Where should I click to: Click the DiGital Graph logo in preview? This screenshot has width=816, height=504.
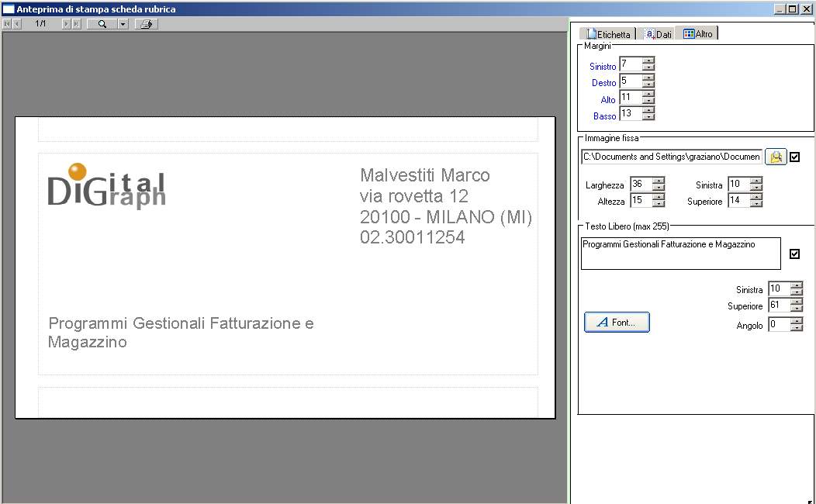tap(107, 186)
